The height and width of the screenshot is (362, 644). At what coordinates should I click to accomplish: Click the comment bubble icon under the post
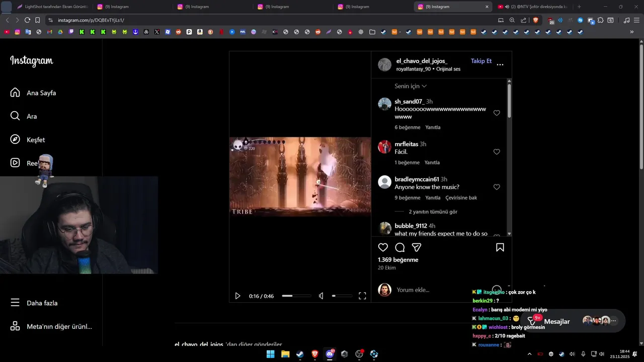[x=400, y=247]
